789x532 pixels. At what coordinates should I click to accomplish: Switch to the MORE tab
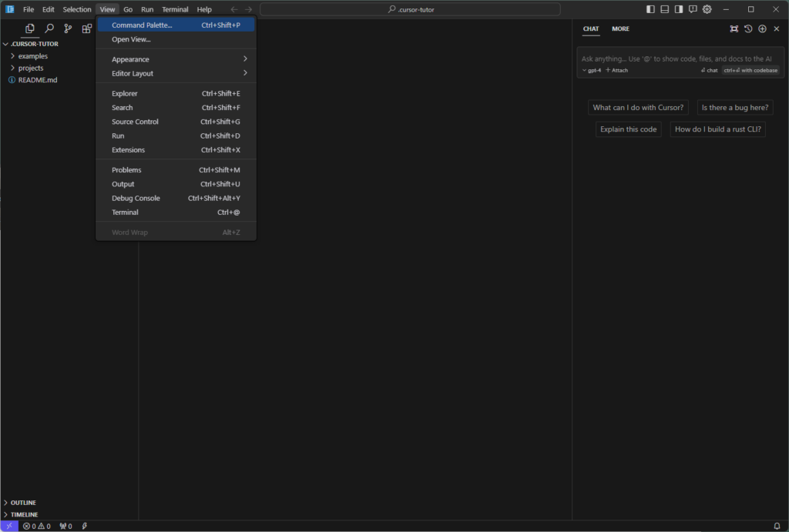click(x=620, y=28)
